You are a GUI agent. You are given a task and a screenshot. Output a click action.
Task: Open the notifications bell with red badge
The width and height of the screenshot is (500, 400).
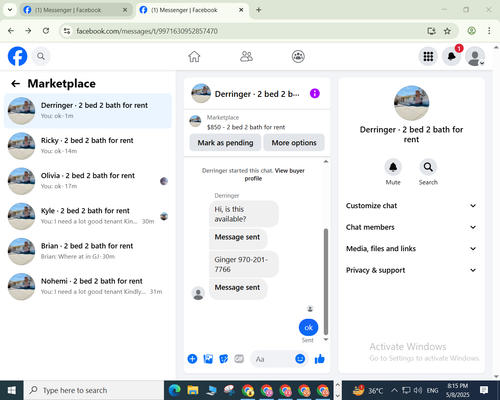point(452,56)
